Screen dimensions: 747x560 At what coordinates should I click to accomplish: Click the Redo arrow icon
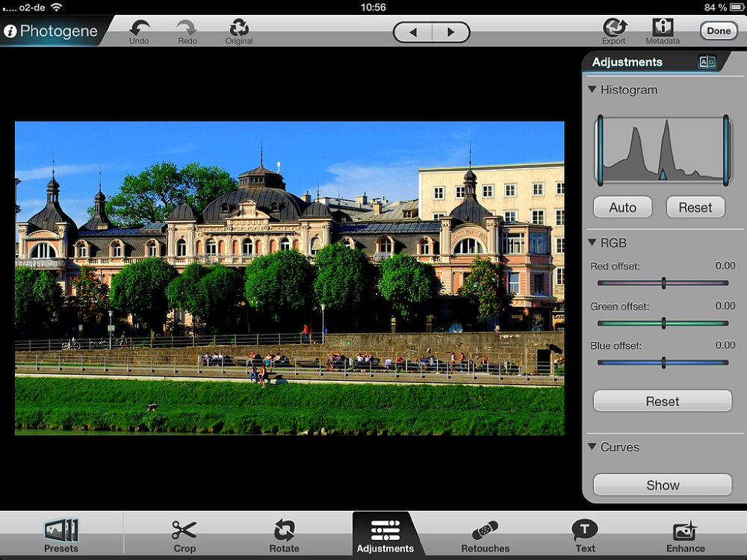tap(187, 28)
